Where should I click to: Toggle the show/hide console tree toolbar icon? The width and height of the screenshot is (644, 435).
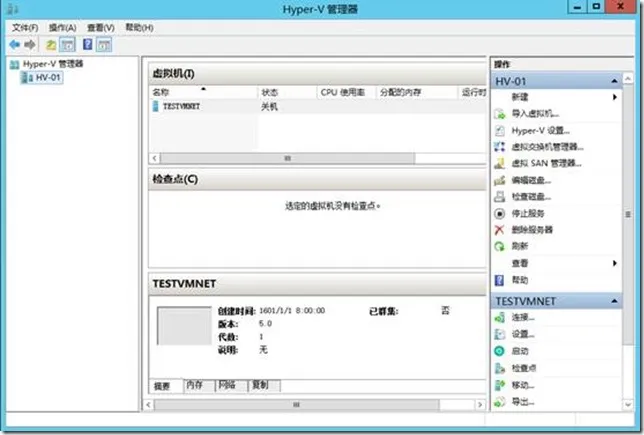tap(68, 44)
